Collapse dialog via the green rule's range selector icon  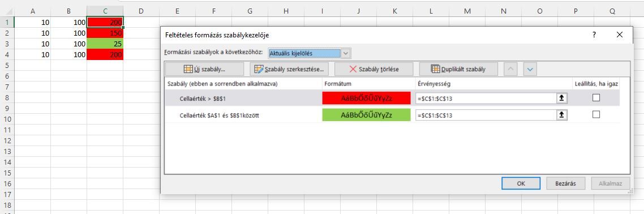click(561, 115)
